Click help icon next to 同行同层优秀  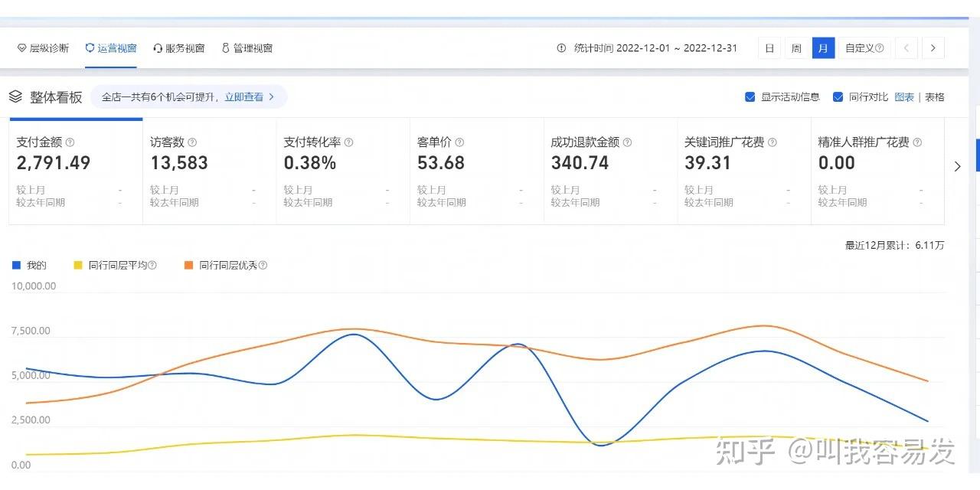point(263,266)
